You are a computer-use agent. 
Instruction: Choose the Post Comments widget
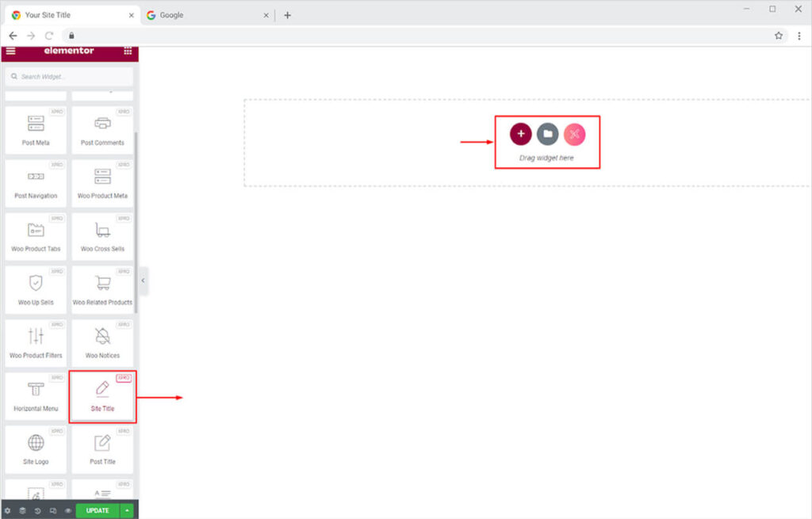point(102,130)
